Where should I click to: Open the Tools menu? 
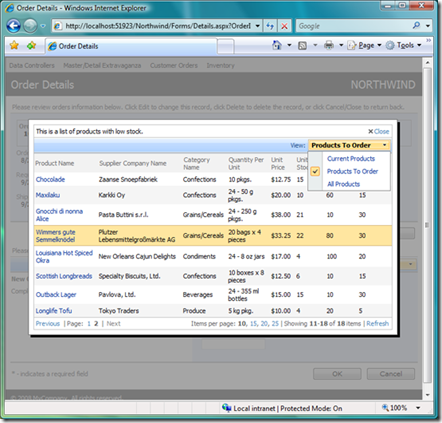click(403, 45)
